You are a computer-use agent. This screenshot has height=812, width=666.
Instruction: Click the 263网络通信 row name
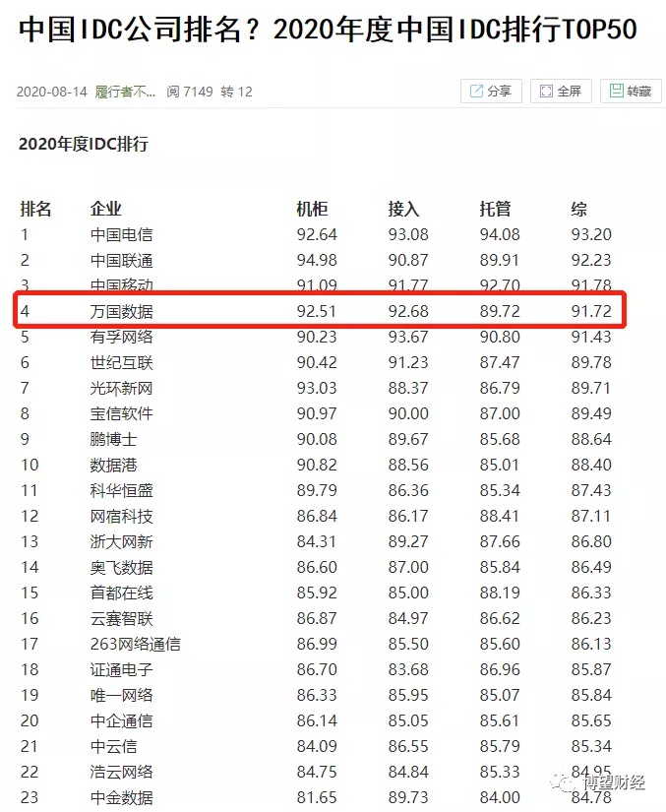click(x=135, y=644)
